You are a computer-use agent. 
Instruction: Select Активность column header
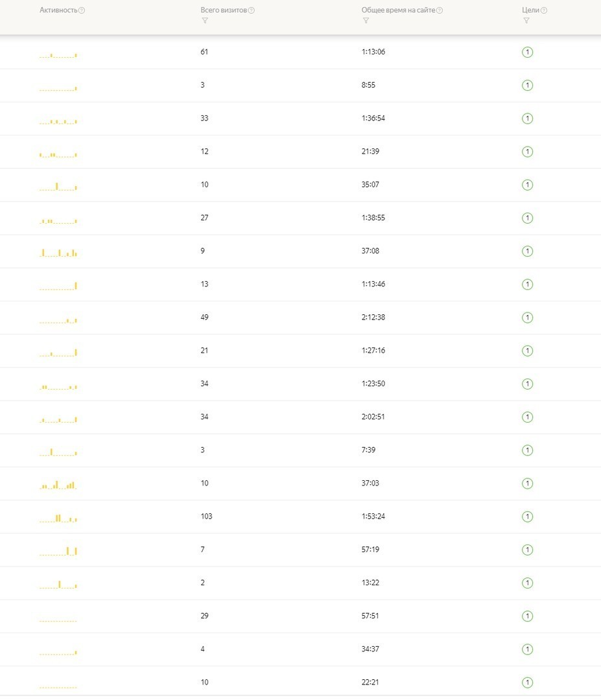[58, 10]
